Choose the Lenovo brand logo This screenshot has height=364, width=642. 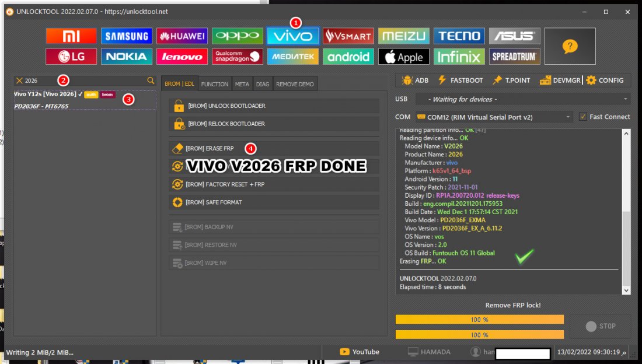(x=182, y=57)
